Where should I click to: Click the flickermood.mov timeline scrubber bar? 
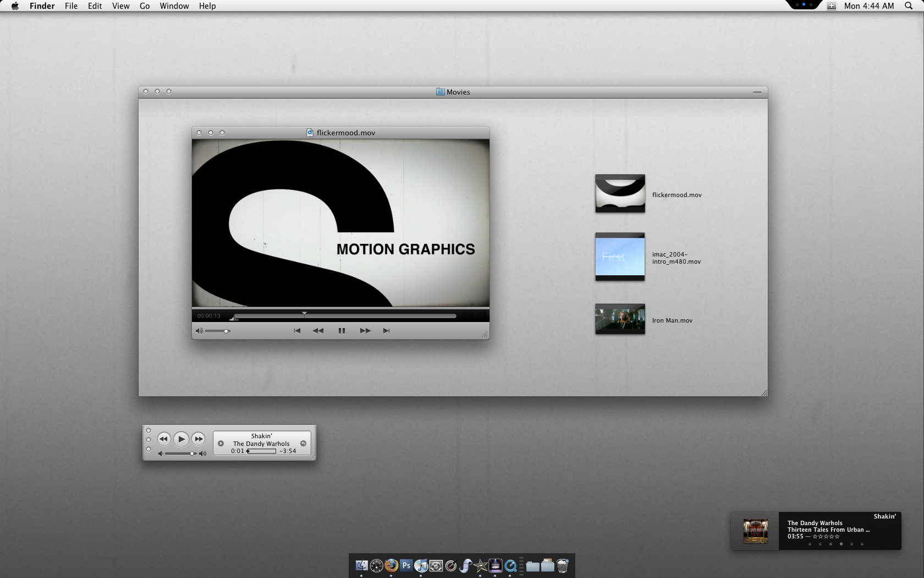345,316
